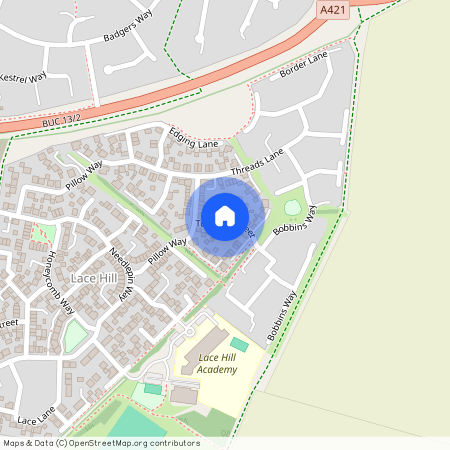
Task: Click the Badgers Way street label
Action: pos(128,26)
